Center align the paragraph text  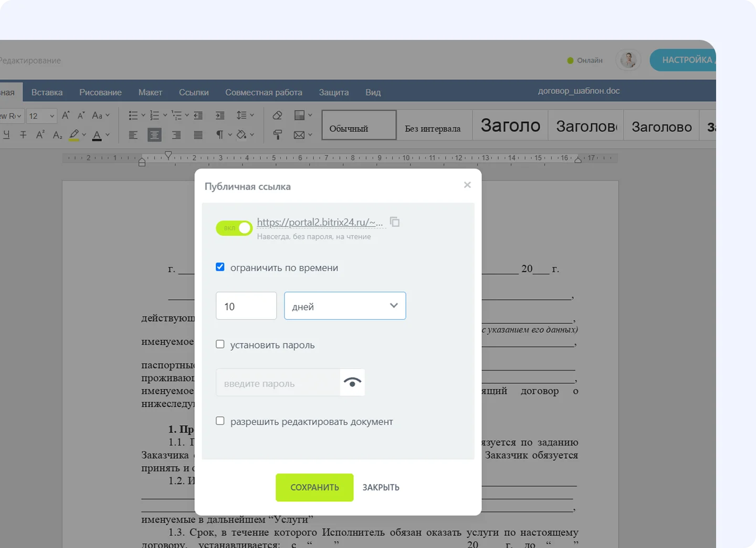(154, 135)
